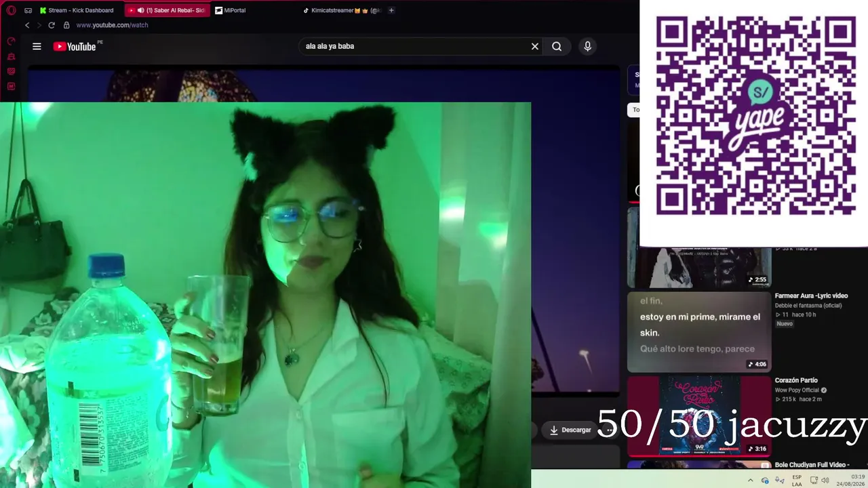This screenshot has width=868, height=488.
Task: Switch to the Kimicatstreamer TikTok tab
Action: (x=342, y=10)
